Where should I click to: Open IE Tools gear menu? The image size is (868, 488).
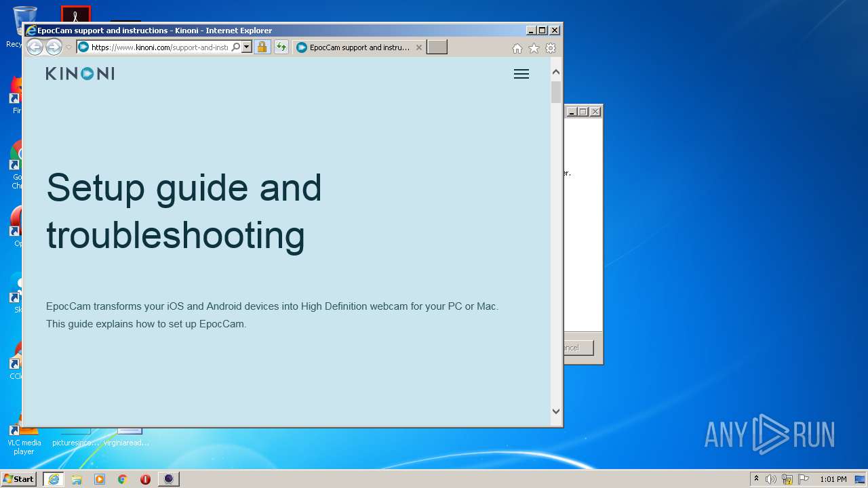551,48
